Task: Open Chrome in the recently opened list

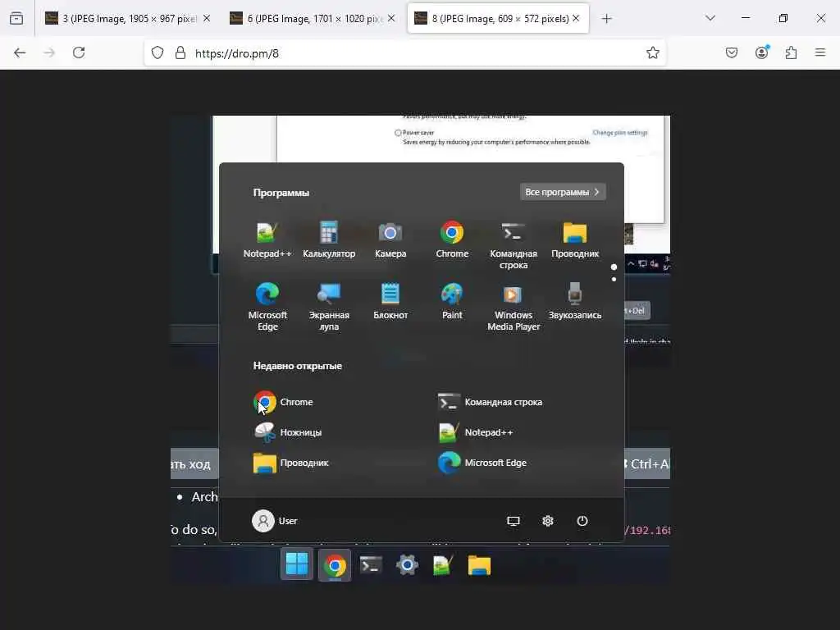Action: point(283,402)
